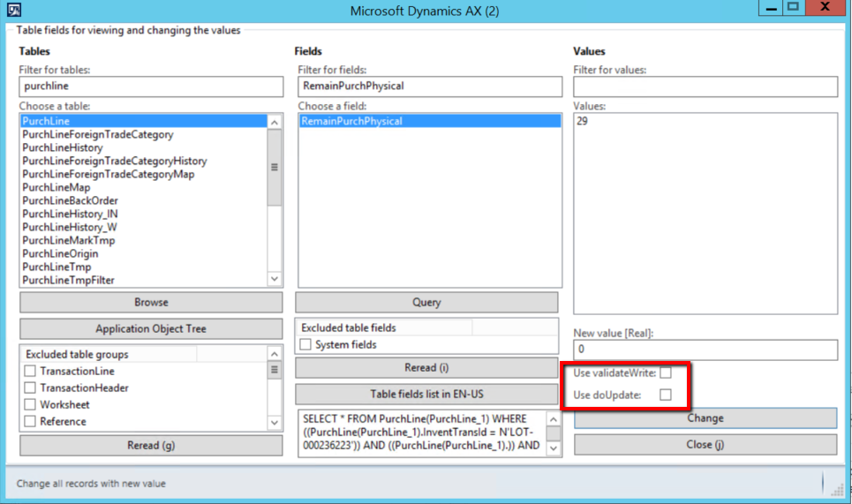Click the Filter for values input
Viewport: 852px width, 504px height.
705,87
